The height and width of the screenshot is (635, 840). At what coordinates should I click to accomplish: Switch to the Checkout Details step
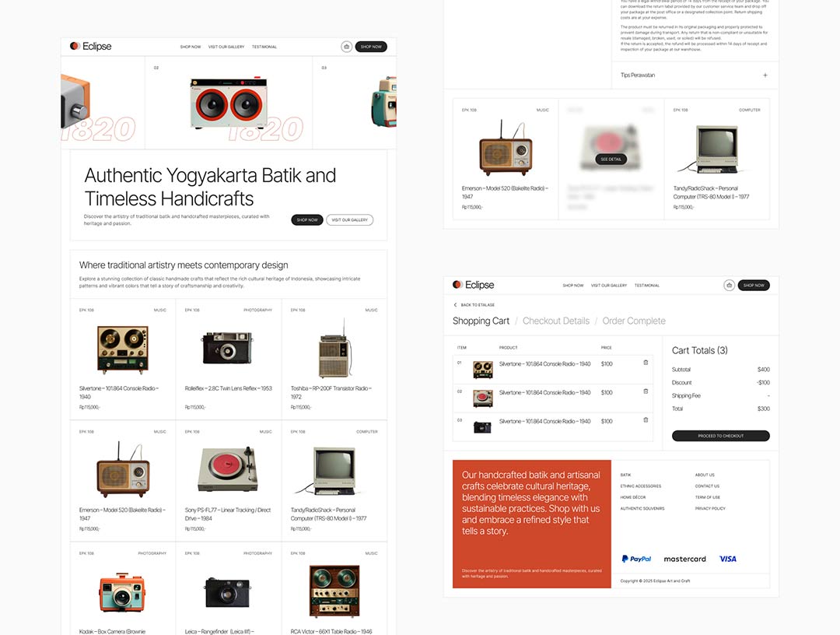click(x=555, y=321)
